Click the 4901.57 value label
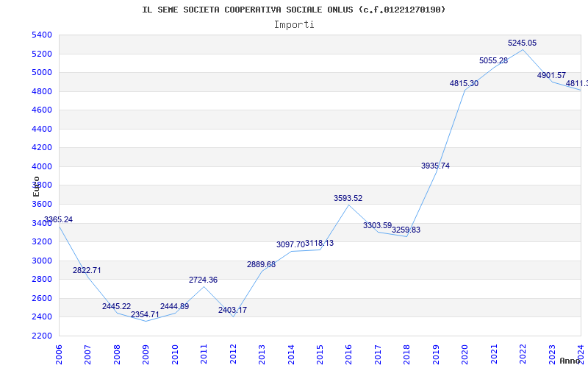The height and width of the screenshot is (368, 588). pos(552,76)
